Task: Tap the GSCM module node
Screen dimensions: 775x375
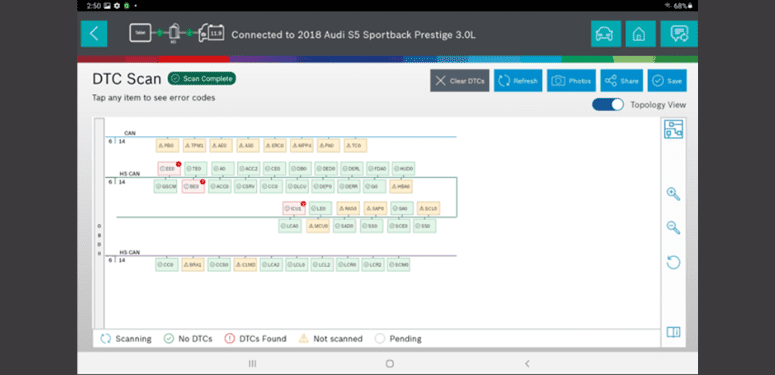Action: 166,187
